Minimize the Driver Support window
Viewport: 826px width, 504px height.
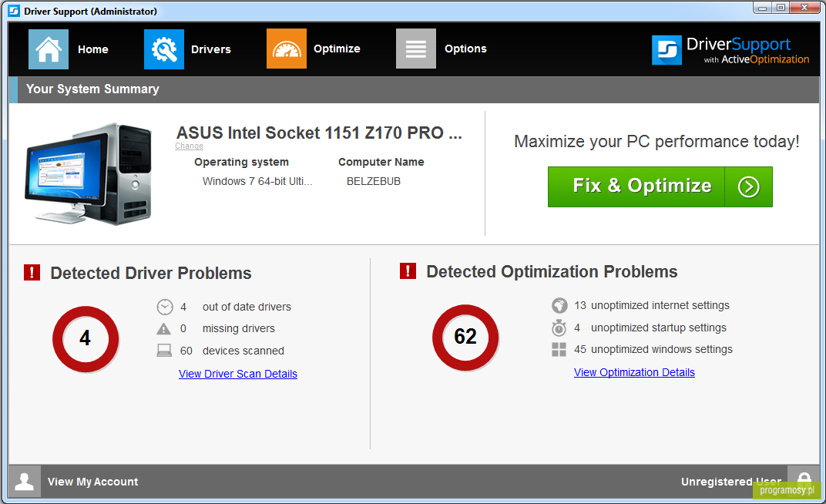pyautogui.click(x=762, y=8)
